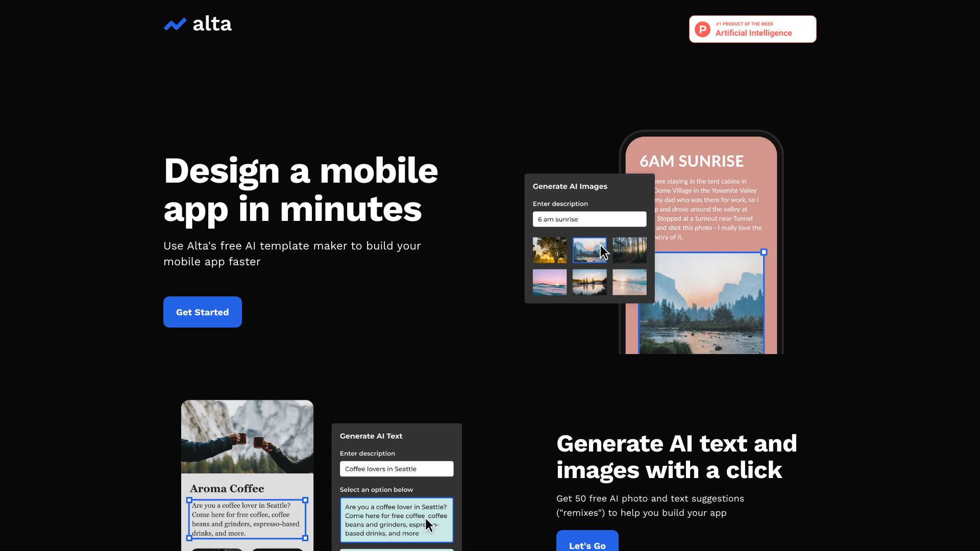
Task: Click the sunset water thumbnail bottom-right
Action: click(x=629, y=282)
